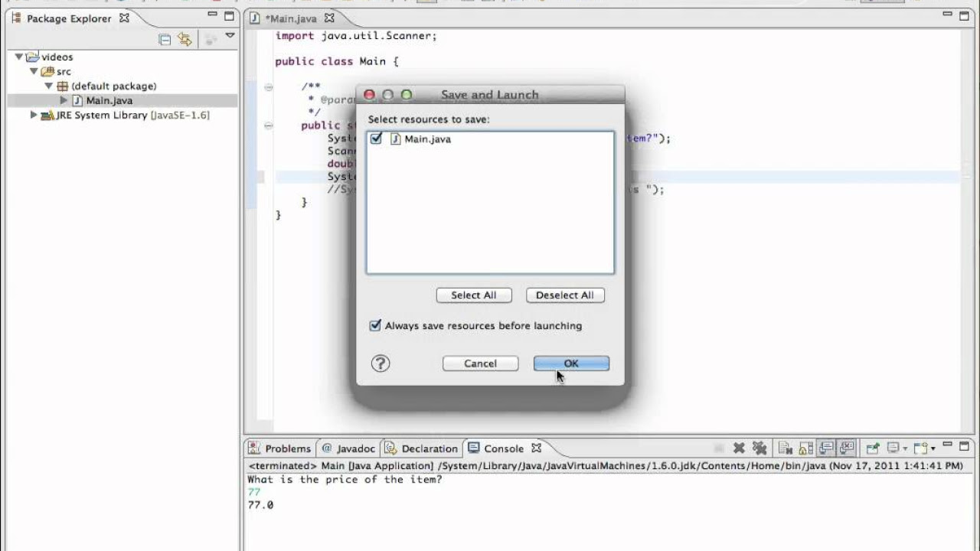Close the Console view via its X
This screenshot has width=980, height=551.
(x=536, y=448)
